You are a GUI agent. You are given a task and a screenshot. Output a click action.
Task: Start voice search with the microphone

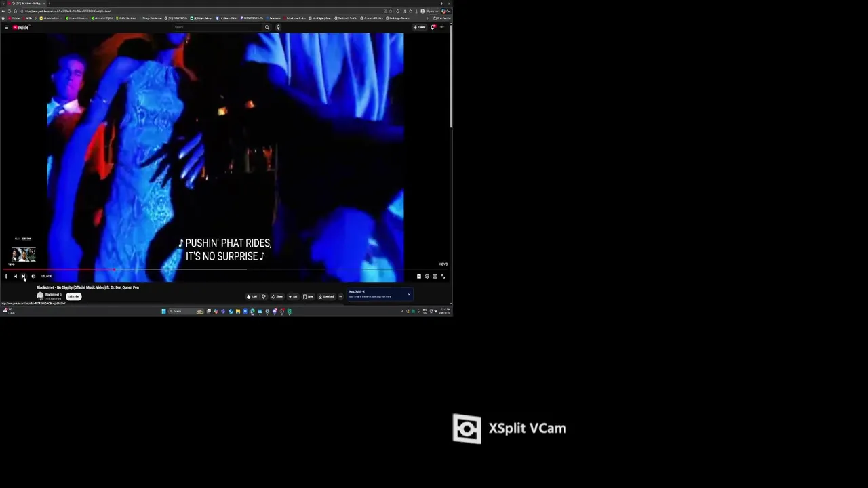pos(278,27)
